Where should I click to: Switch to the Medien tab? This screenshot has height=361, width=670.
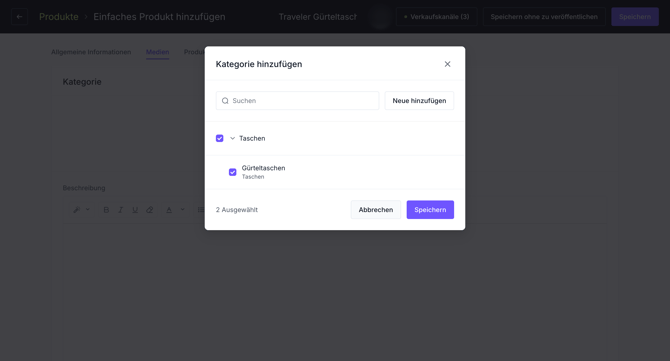pyautogui.click(x=158, y=52)
